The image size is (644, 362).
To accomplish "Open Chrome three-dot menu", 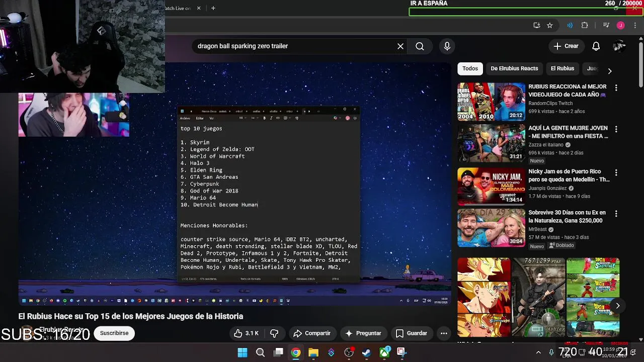I will pos(634,25).
